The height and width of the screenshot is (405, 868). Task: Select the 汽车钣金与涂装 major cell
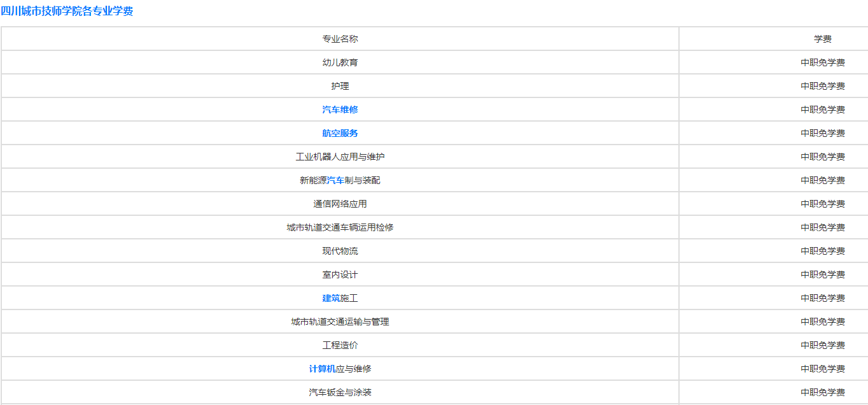pyautogui.click(x=340, y=392)
